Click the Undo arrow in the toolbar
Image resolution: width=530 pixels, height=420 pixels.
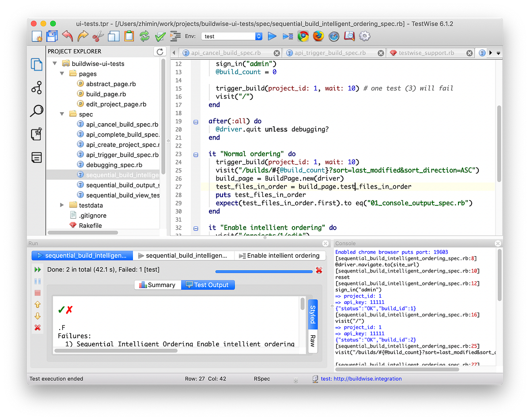tap(67, 36)
